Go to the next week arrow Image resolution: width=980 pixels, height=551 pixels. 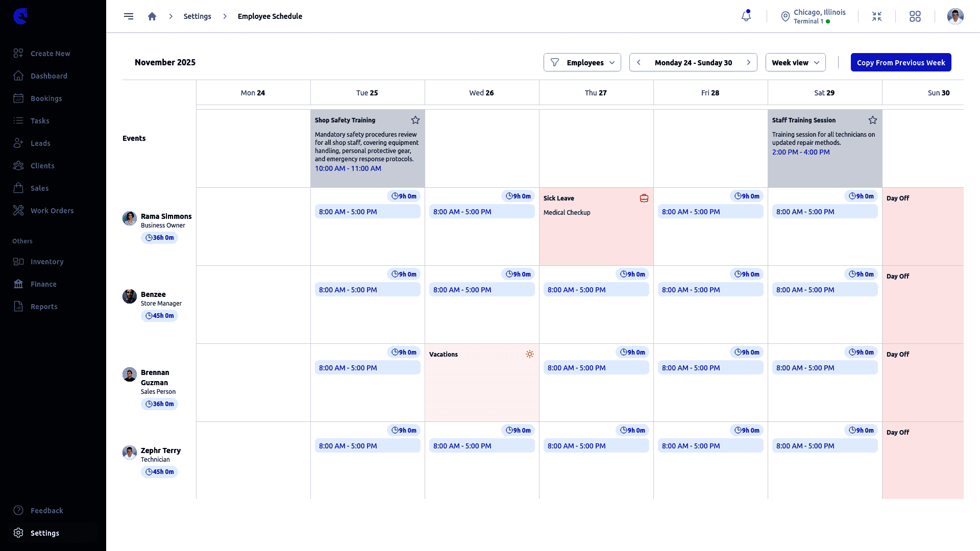coord(749,62)
